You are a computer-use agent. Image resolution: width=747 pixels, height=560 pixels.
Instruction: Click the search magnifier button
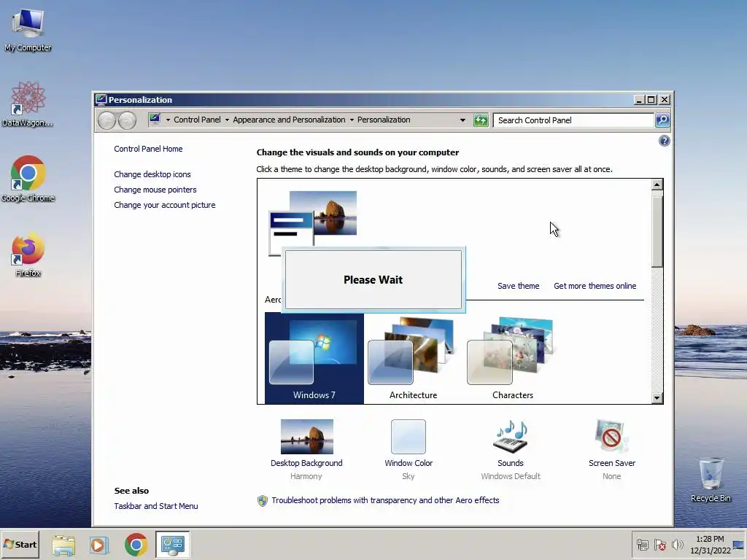tap(662, 120)
